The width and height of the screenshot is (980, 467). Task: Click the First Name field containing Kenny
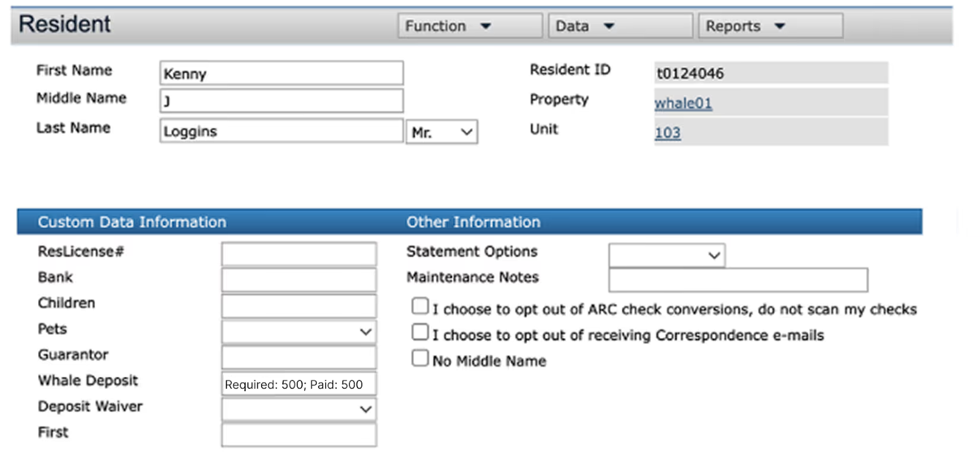click(x=282, y=73)
